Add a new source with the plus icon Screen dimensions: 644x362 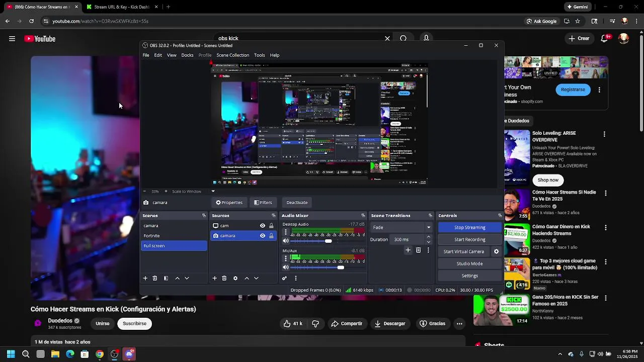pyautogui.click(x=214, y=278)
